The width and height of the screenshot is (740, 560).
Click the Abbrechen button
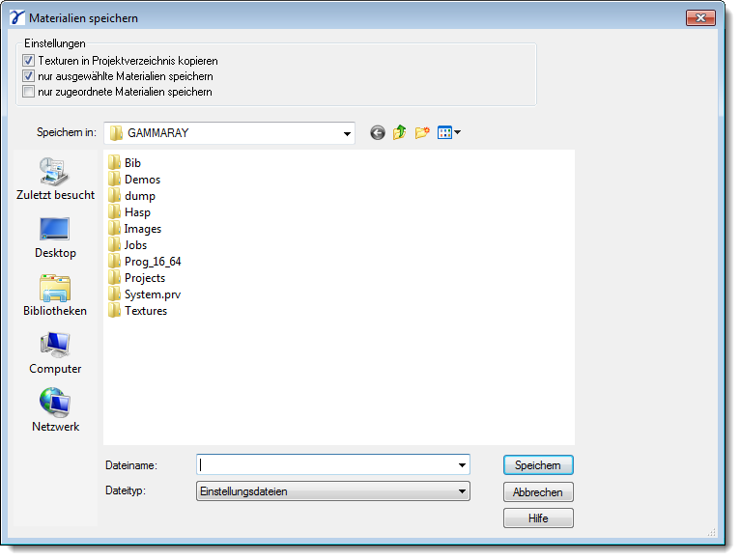538,492
